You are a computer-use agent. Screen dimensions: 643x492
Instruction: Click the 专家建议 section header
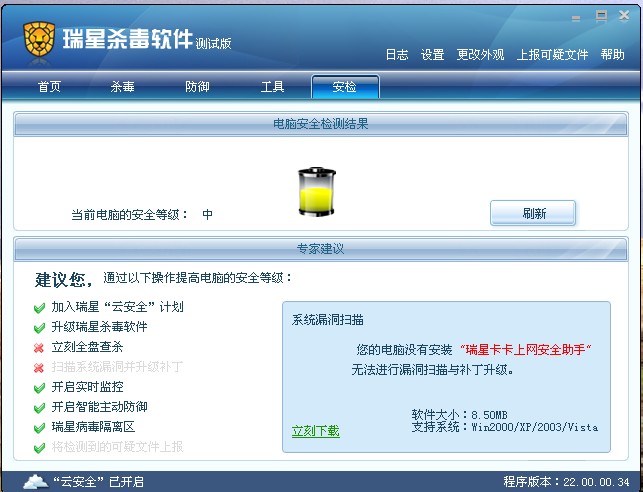pos(321,249)
